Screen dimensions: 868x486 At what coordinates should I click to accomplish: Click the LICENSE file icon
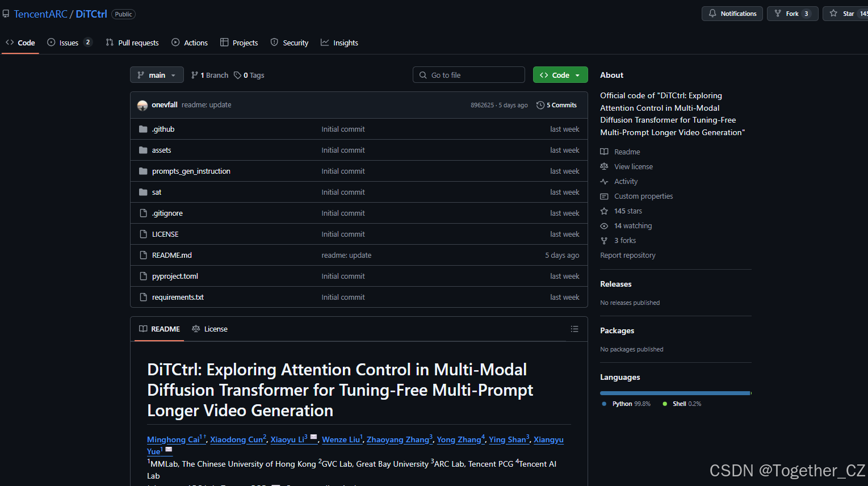point(143,234)
